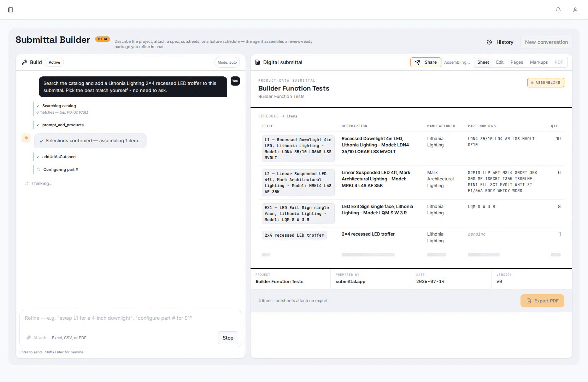
Task: Click the ASSEMBLING status badge
Action: pyautogui.click(x=546, y=82)
